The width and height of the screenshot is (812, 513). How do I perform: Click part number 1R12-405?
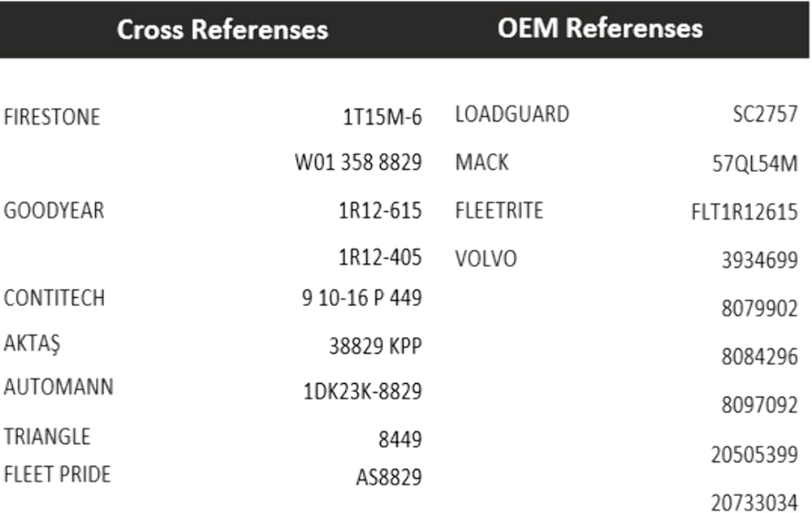380,258
